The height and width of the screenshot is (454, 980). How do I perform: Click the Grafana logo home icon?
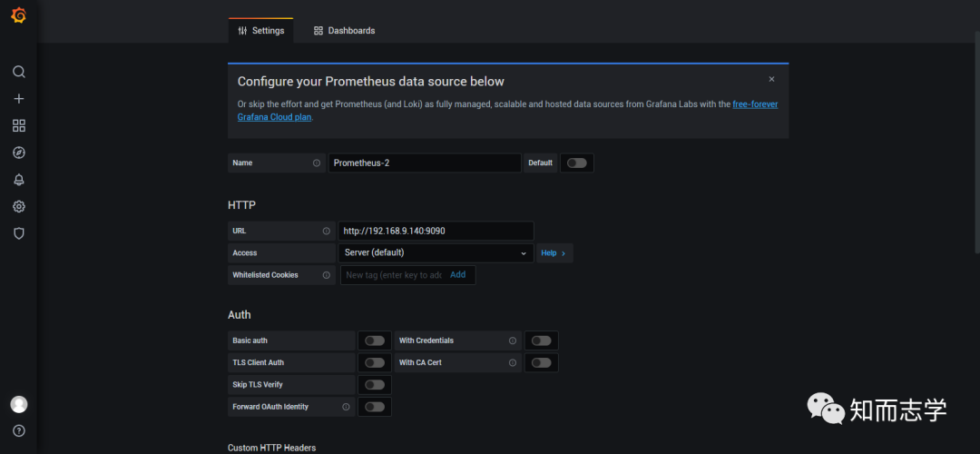pyautogui.click(x=18, y=15)
